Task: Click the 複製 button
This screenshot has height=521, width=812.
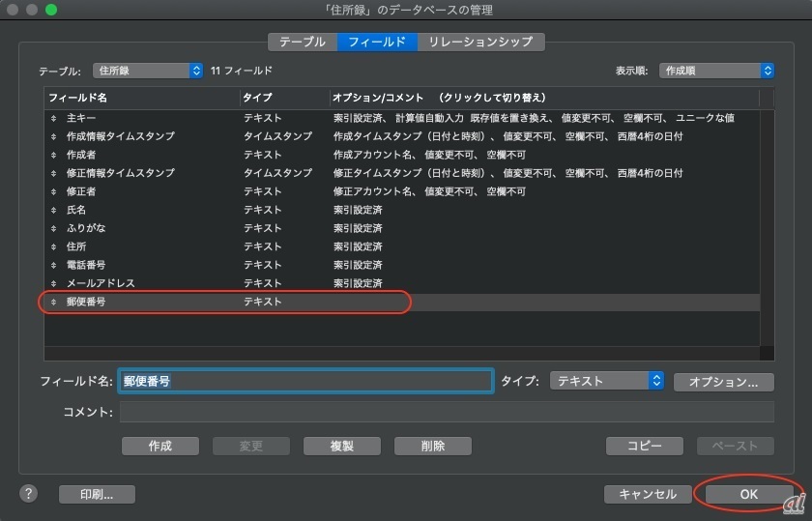Action: (x=342, y=446)
